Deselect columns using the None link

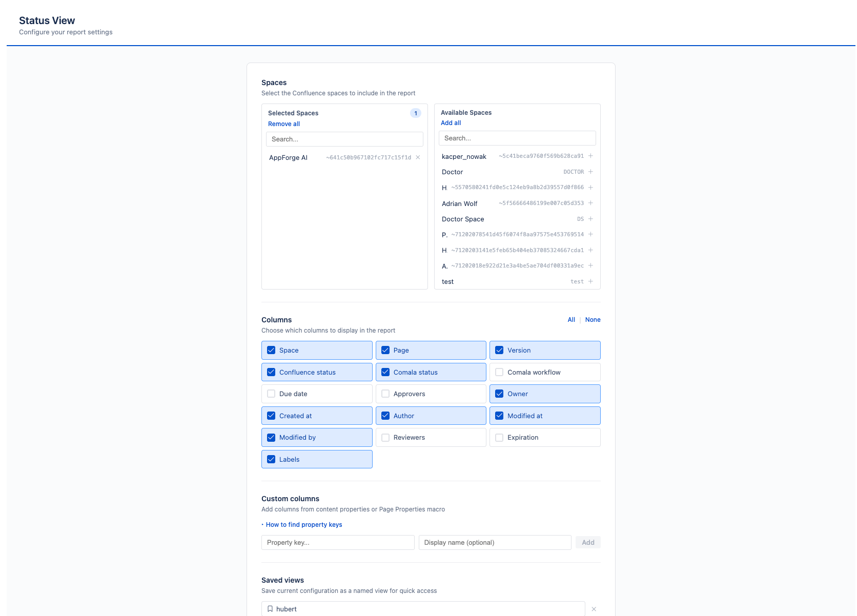pos(593,319)
